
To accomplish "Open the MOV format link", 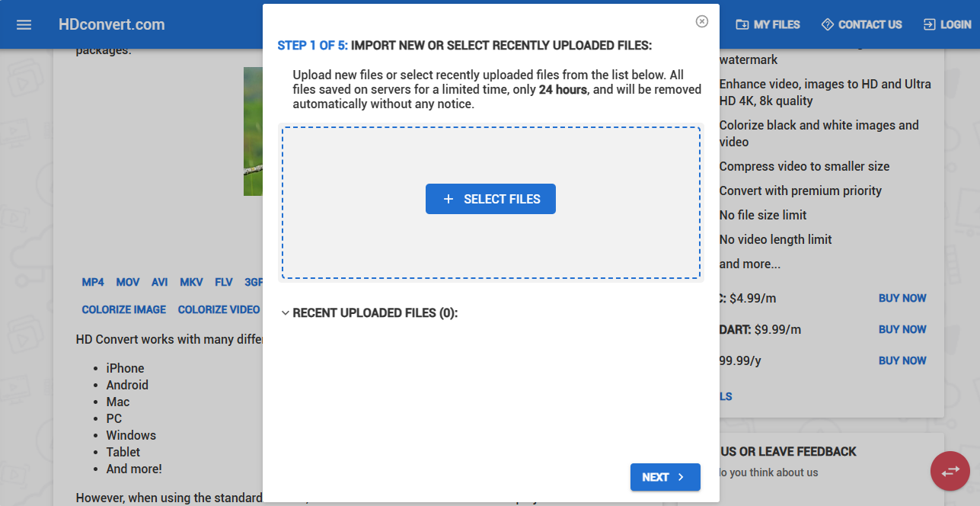I will [x=128, y=282].
